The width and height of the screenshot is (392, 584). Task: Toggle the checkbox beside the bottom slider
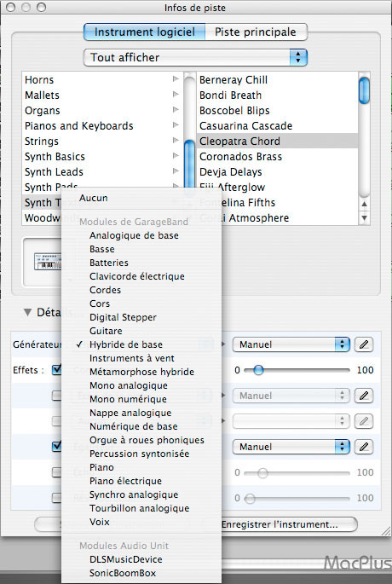tap(57, 498)
